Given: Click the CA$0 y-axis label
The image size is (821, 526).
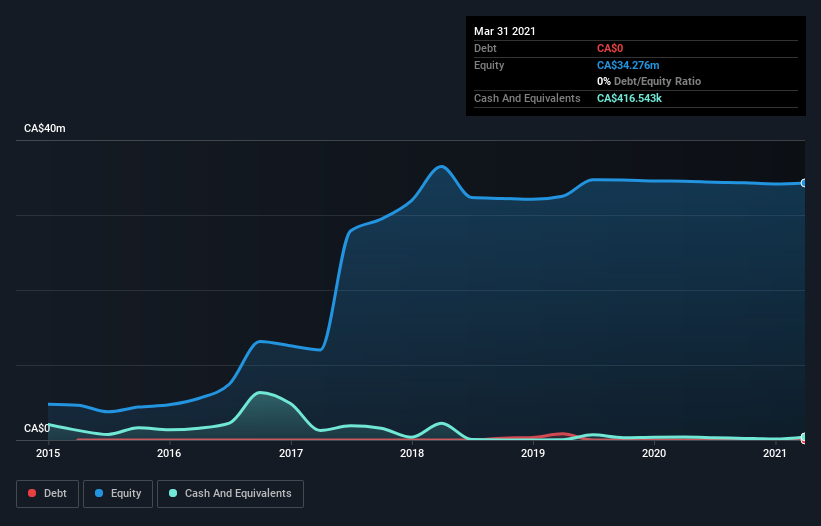Looking at the screenshot, I should (37, 428).
